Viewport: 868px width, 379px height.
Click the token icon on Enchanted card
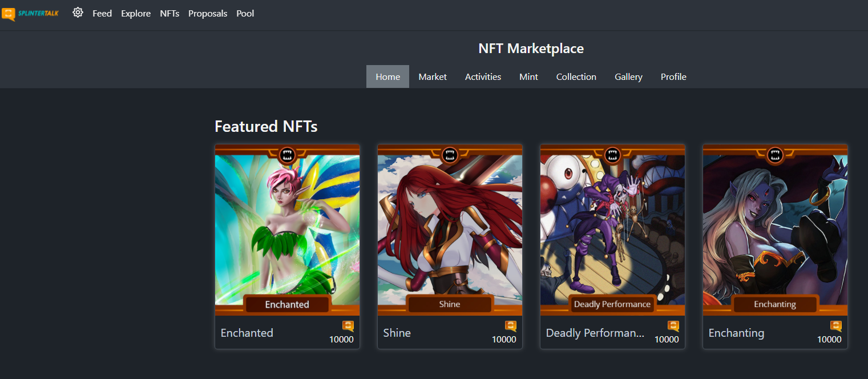point(348,326)
